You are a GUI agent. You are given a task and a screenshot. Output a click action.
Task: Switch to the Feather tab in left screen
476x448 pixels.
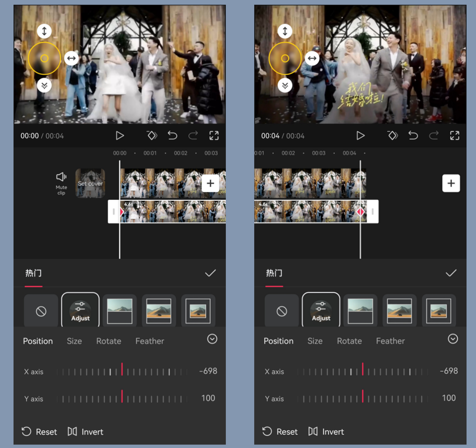click(150, 341)
